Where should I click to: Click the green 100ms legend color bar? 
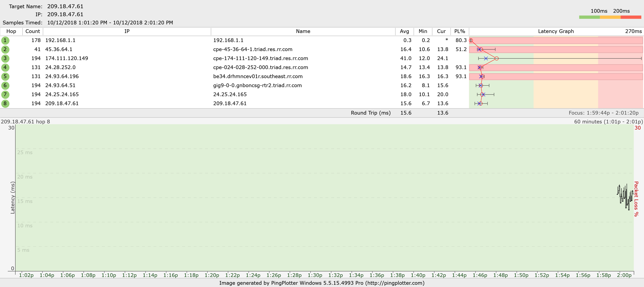(x=589, y=17)
